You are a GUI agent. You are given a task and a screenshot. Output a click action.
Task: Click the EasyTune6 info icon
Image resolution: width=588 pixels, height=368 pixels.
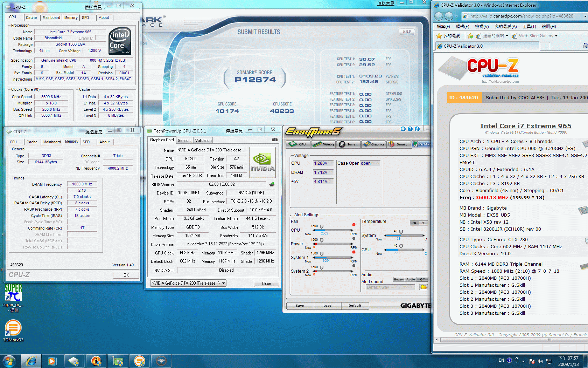[x=417, y=129]
